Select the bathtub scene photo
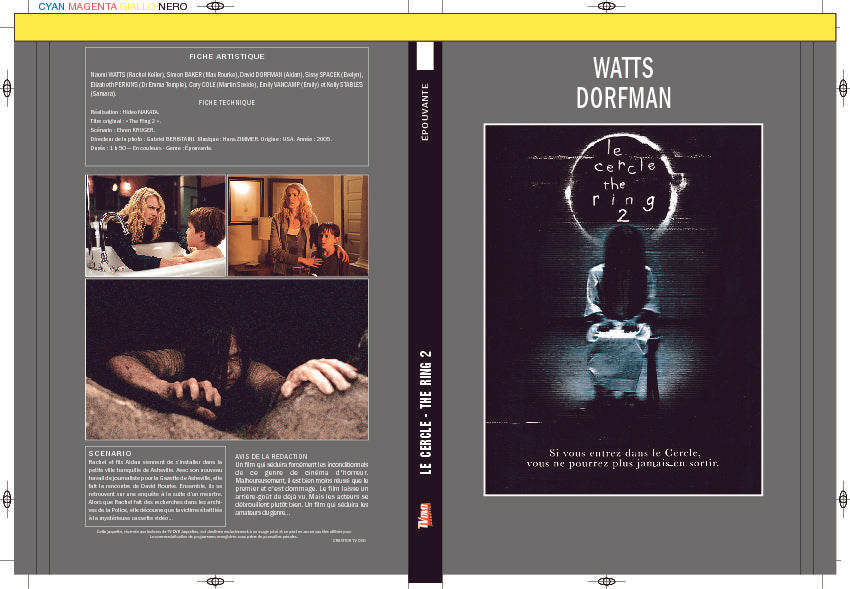Screen dimensions: 850x589 click(156, 225)
